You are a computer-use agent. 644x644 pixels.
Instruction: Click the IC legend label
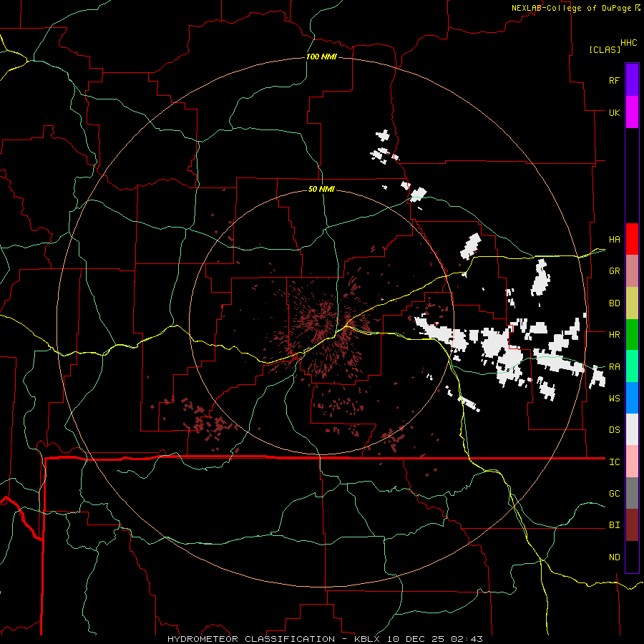pos(614,462)
